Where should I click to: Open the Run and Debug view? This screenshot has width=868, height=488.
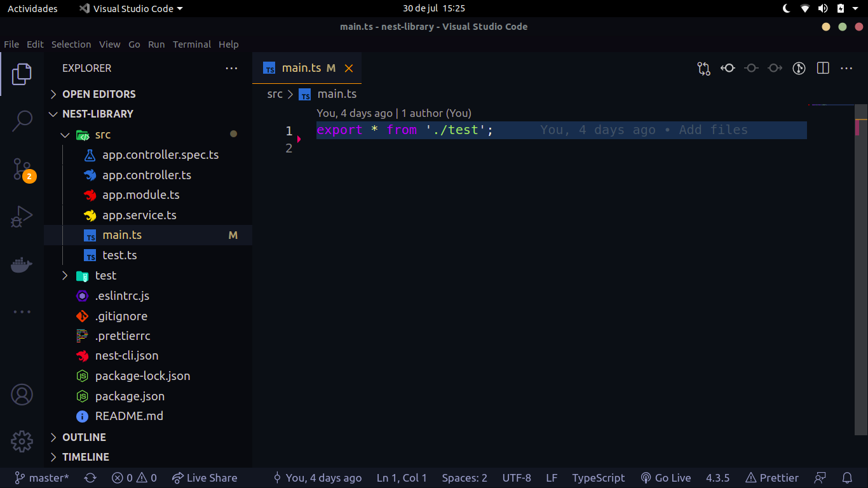[x=22, y=217]
